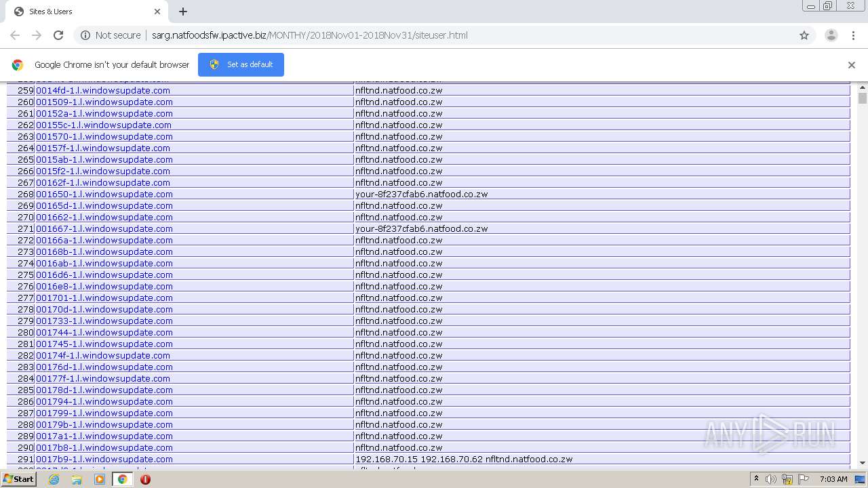Open link 00168b-1.l.windowsupdate.com

104,251
